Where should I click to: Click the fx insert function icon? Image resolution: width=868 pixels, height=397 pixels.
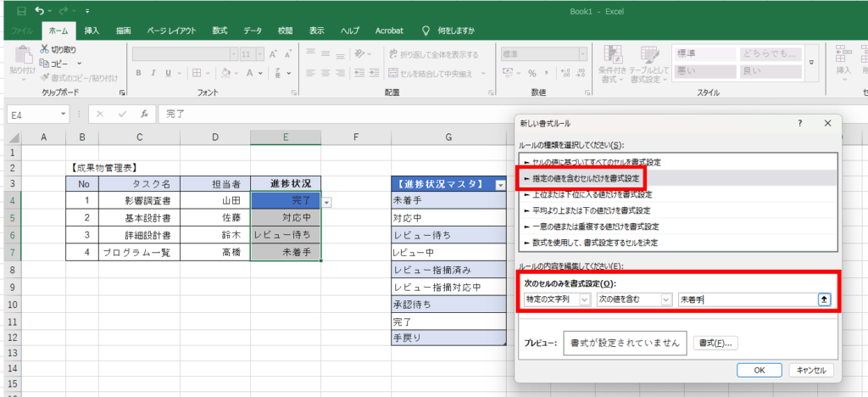click(145, 114)
